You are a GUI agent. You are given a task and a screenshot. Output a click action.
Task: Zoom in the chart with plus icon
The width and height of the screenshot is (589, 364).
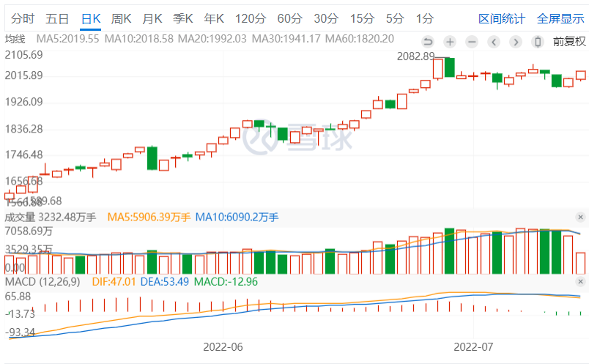click(450, 42)
